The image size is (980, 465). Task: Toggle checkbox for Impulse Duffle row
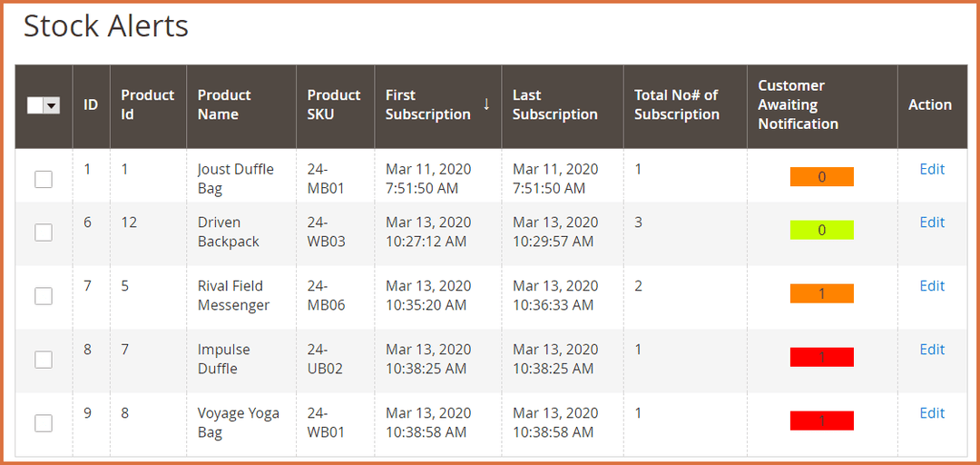click(x=44, y=360)
